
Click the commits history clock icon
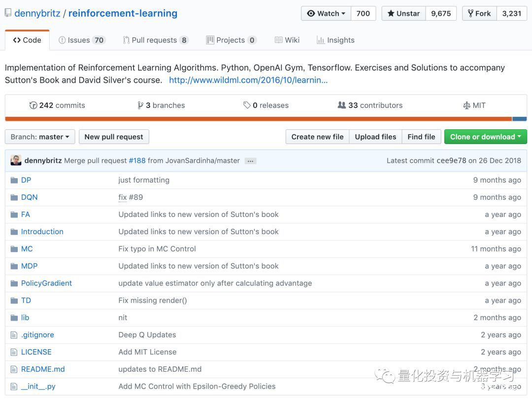coord(33,105)
